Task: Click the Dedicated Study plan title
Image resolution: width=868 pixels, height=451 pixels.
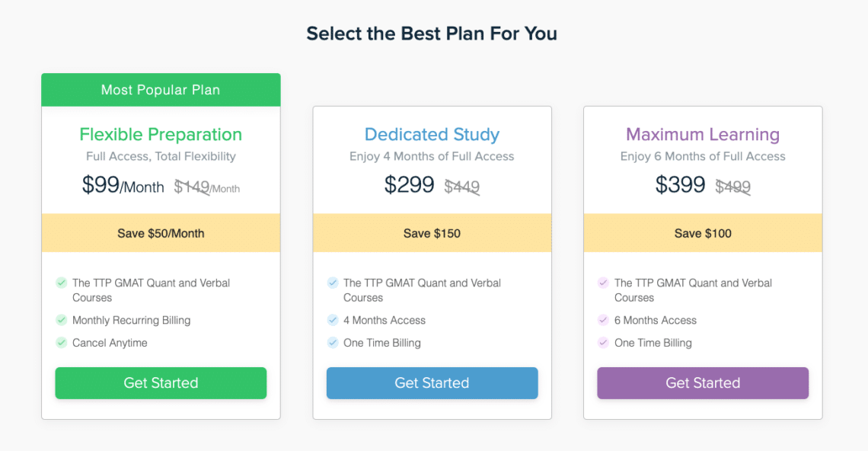Action: tap(432, 135)
